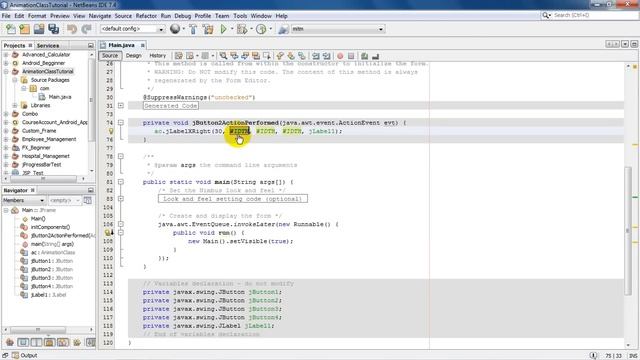
Task: Open the Debug menu
Action: click(182, 16)
